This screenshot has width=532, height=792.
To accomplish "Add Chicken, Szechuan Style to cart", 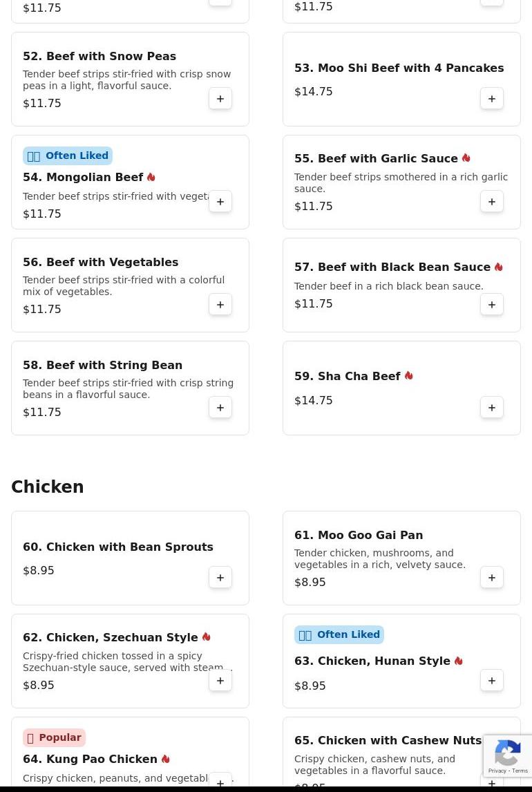I will tap(220, 681).
